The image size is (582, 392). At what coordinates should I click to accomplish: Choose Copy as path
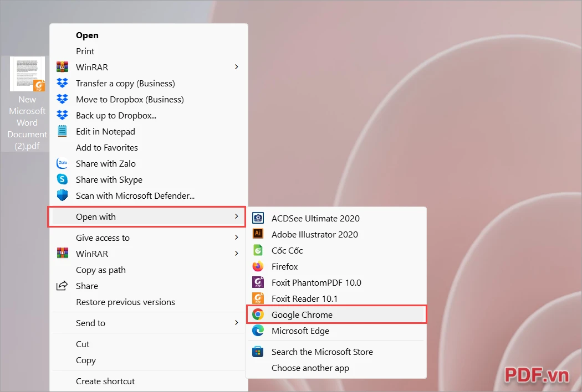149,270
